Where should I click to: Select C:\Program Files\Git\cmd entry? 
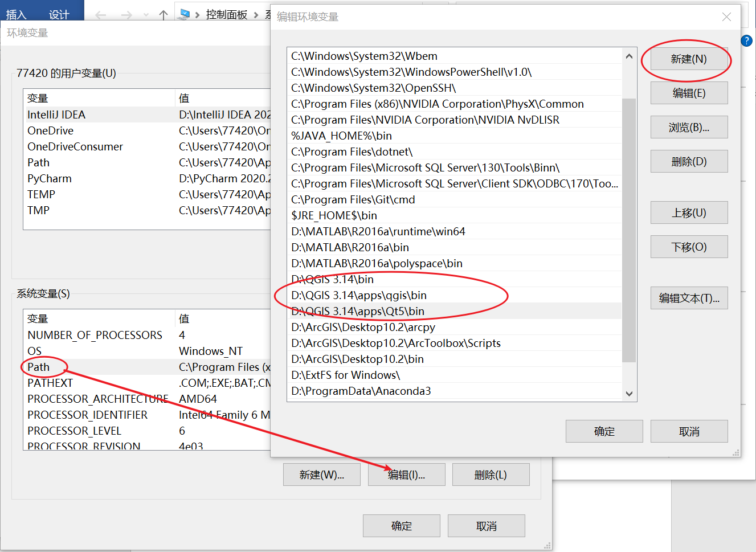pos(455,199)
